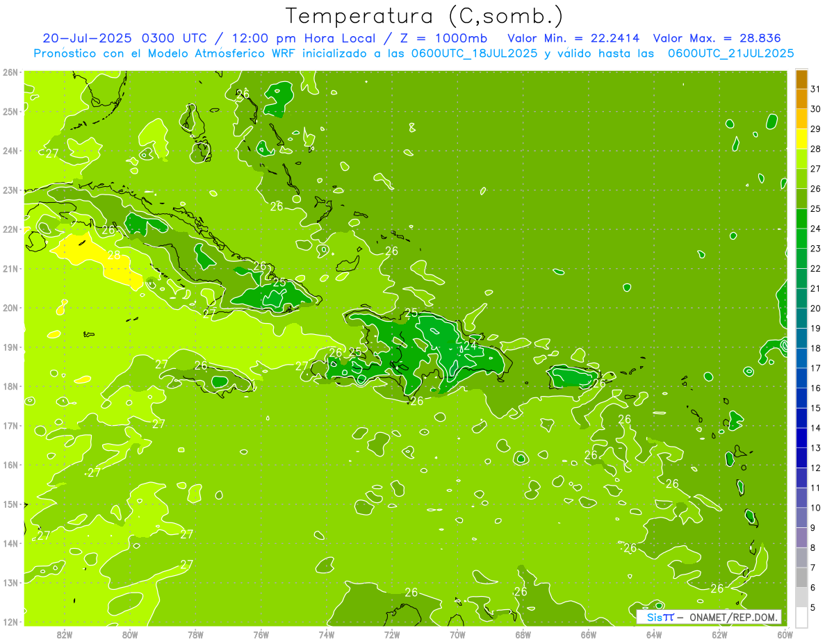
Task: Click the '12' label on the color scale
Action: (x=815, y=468)
